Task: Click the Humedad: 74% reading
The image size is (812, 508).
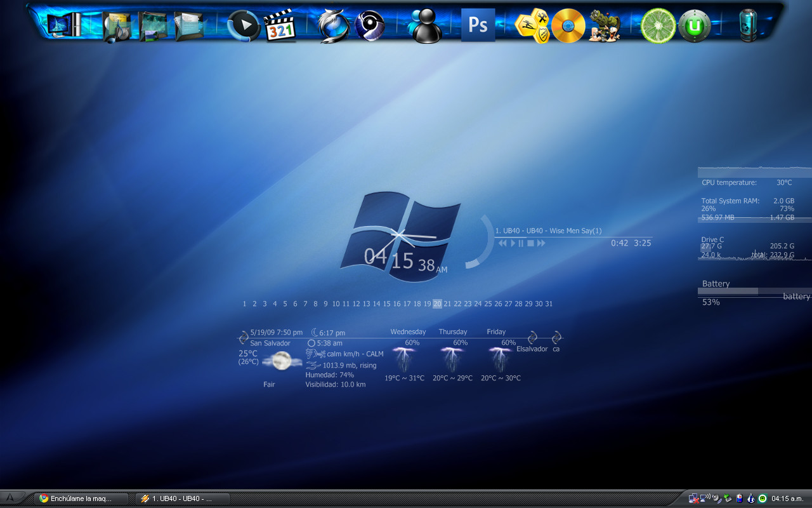Action: (329, 375)
